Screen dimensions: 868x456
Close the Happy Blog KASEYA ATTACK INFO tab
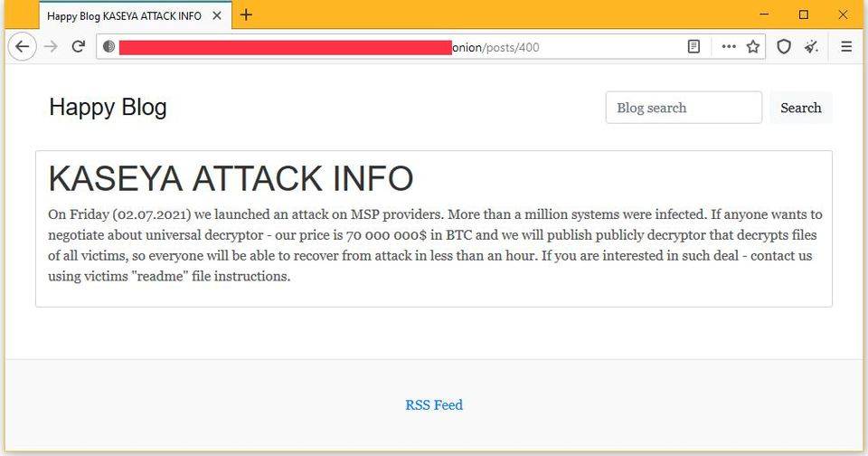217,15
